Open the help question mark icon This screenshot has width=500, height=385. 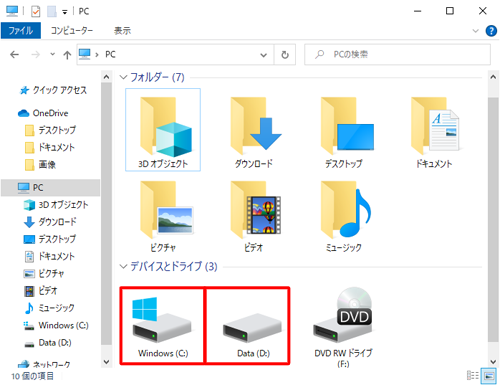tap(491, 31)
